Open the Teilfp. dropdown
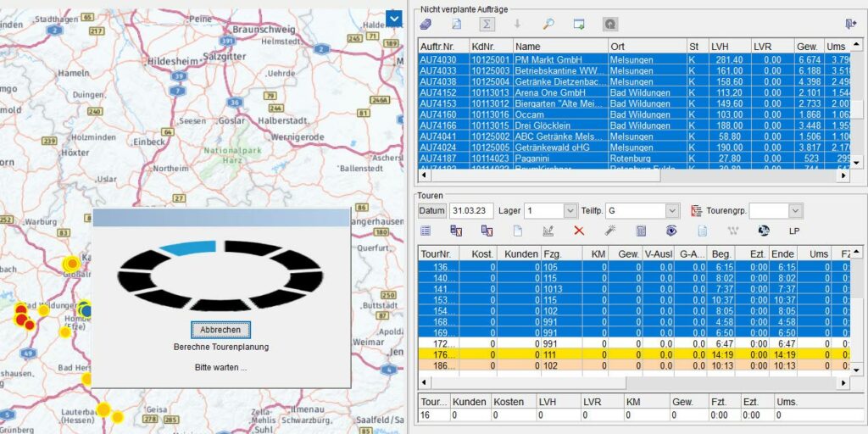 (671, 210)
